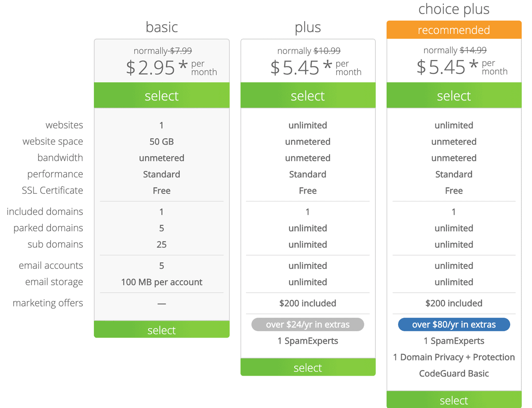Click the strikethrough $14.99 normal price
The width and height of the screenshot is (532, 408).
473,51
